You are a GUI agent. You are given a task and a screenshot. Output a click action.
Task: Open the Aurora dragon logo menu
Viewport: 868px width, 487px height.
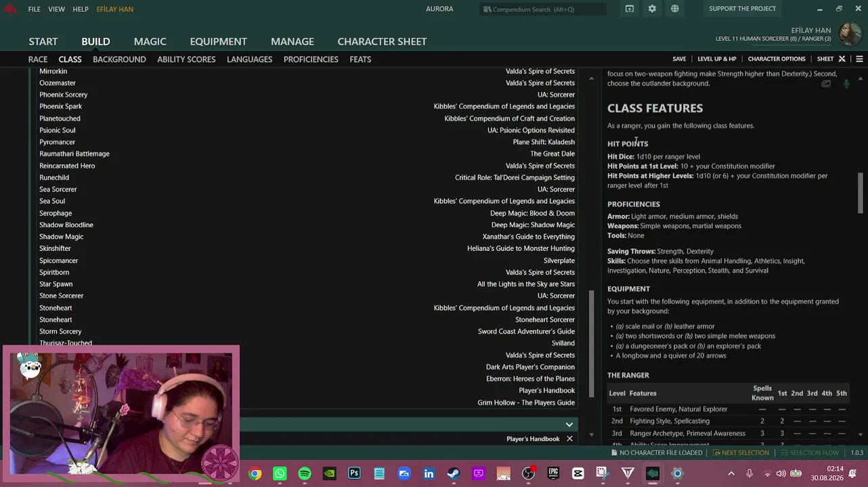pyautogui.click(x=10, y=9)
